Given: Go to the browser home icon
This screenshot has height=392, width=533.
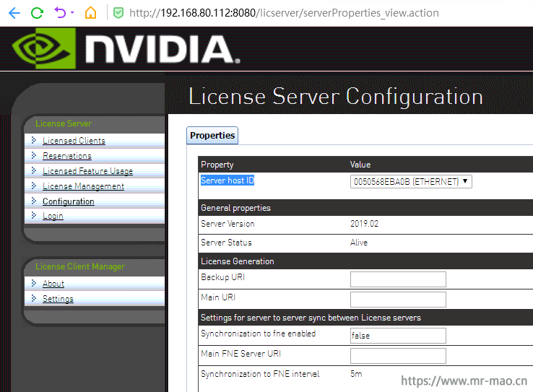Looking at the screenshot, I should [91, 13].
